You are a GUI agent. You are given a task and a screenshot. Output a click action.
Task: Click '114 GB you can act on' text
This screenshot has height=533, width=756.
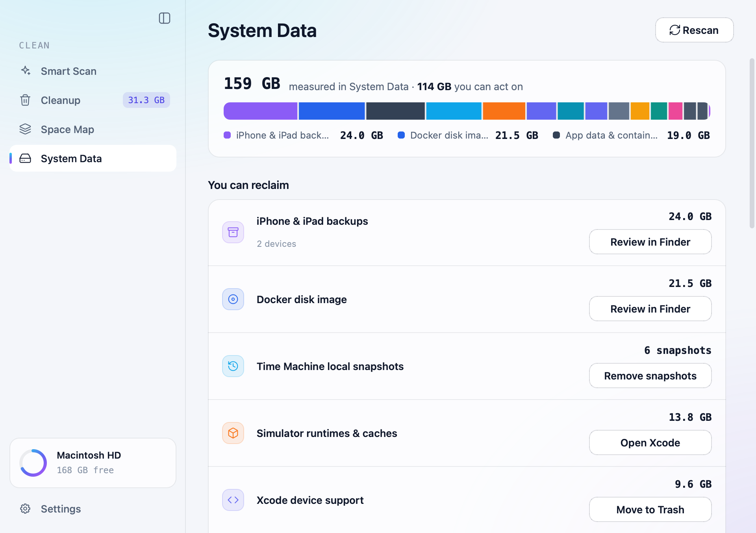tap(470, 87)
